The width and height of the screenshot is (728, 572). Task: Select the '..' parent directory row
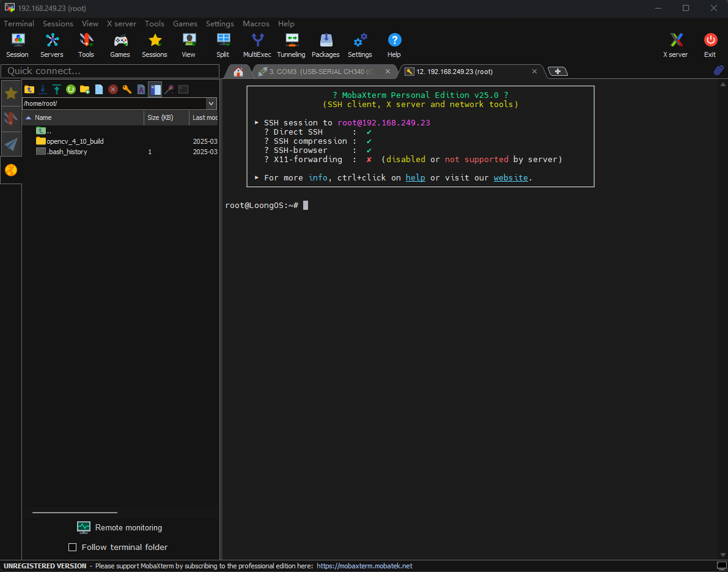click(120, 131)
